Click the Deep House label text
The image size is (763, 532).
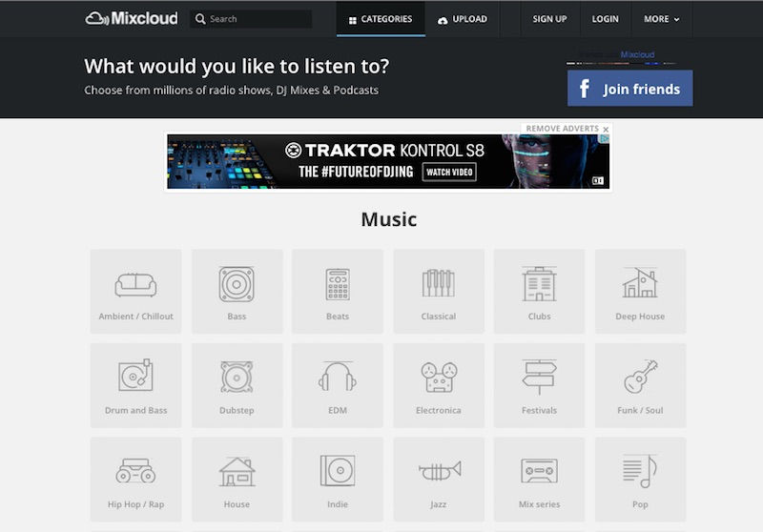pos(640,317)
